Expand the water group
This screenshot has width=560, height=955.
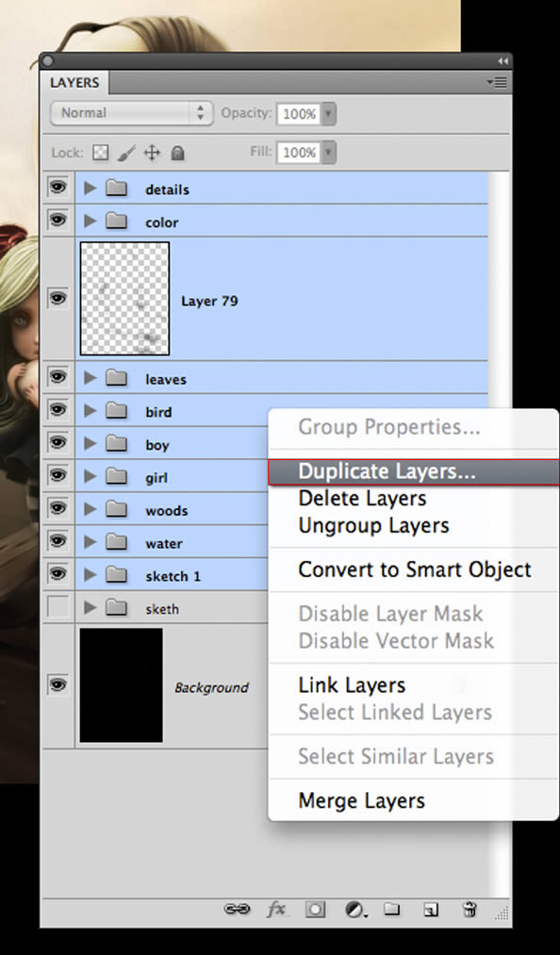(x=91, y=543)
